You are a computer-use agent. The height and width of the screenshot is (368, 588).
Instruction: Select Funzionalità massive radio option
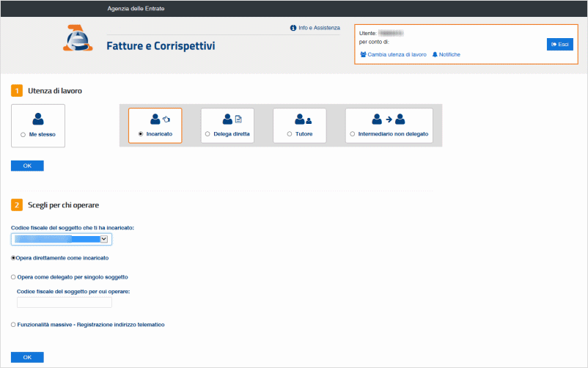pos(13,324)
